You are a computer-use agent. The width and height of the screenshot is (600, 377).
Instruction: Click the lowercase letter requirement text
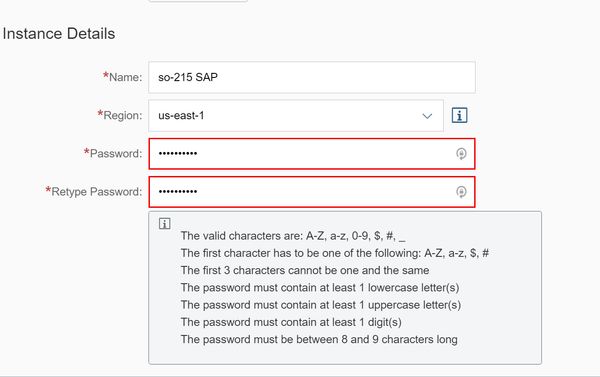pos(320,287)
